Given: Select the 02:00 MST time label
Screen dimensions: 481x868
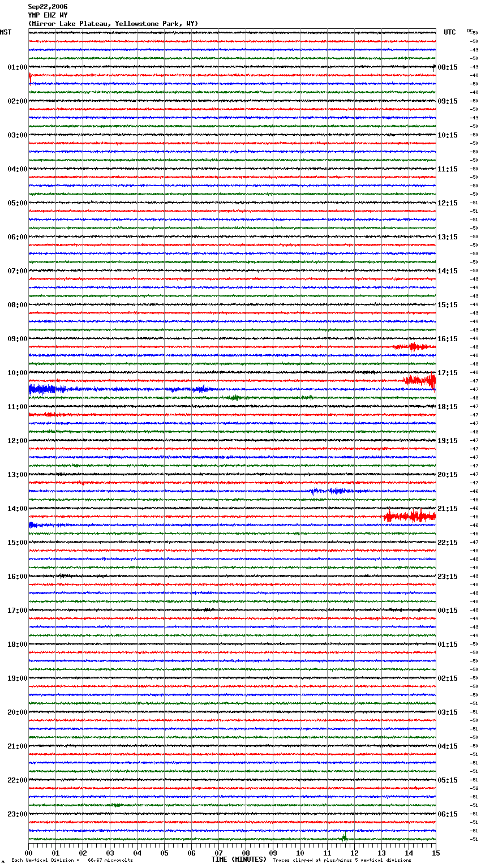Looking at the screenshot, I should [x=18, y=101].
